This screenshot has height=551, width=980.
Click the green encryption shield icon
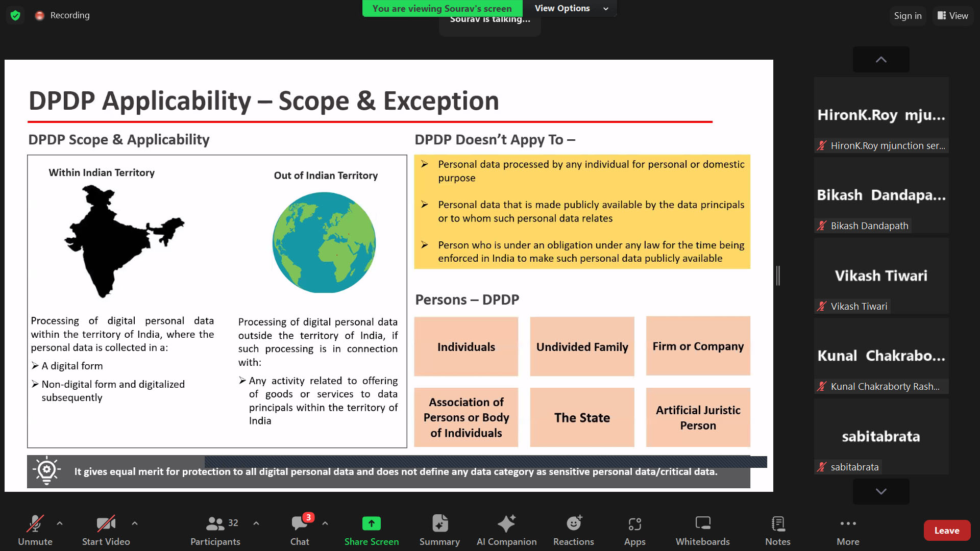[15, 15]
